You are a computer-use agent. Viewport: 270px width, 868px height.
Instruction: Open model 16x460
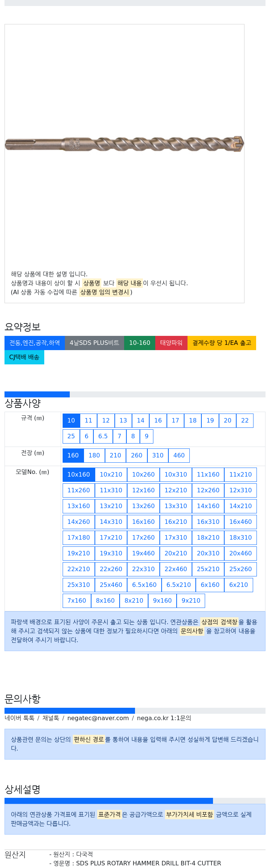(240, 522)
